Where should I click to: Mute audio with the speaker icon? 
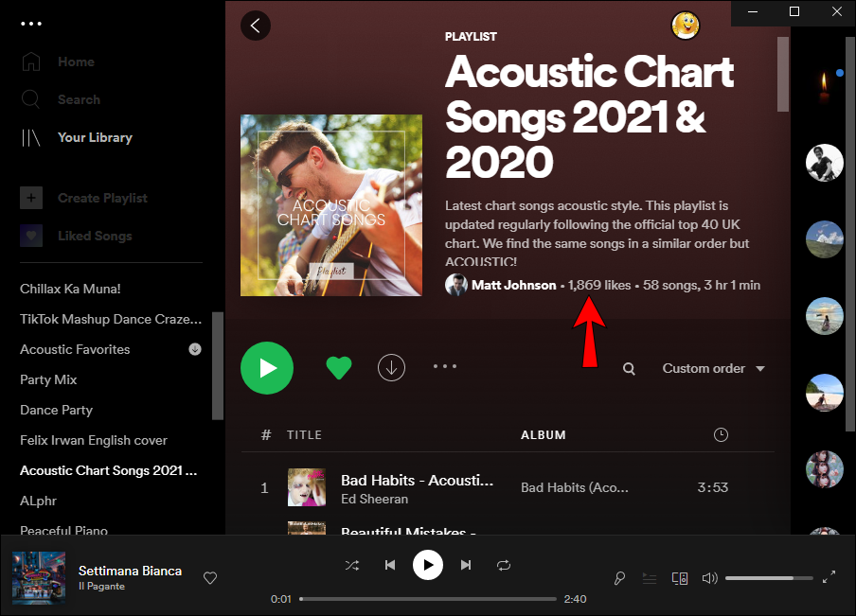[x=708, y=578]
